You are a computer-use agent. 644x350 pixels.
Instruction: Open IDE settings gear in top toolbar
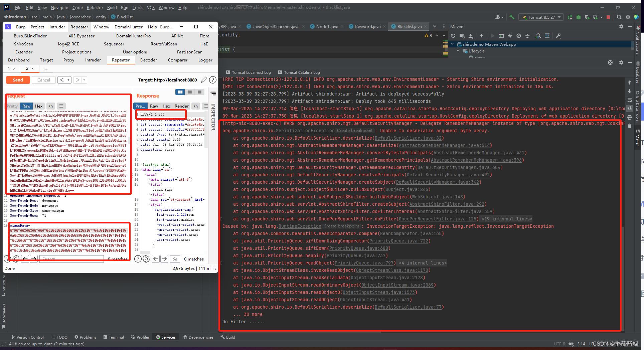point(628,17)
